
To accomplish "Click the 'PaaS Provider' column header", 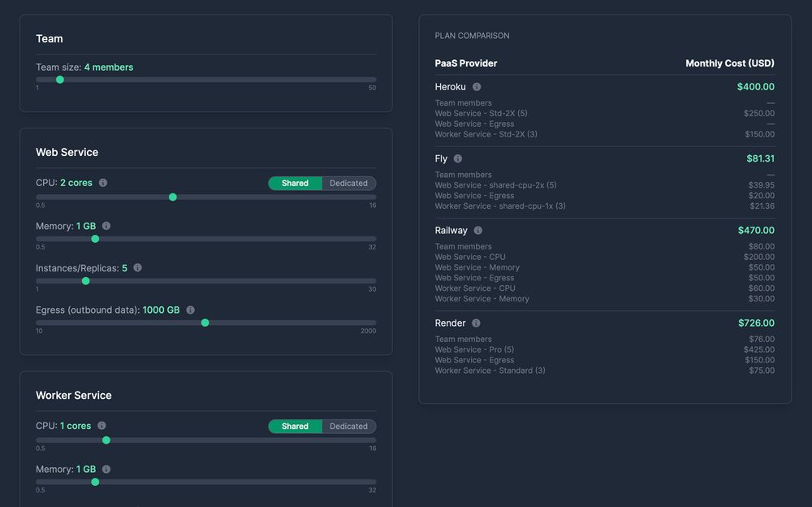I will (x=466, y=63).
